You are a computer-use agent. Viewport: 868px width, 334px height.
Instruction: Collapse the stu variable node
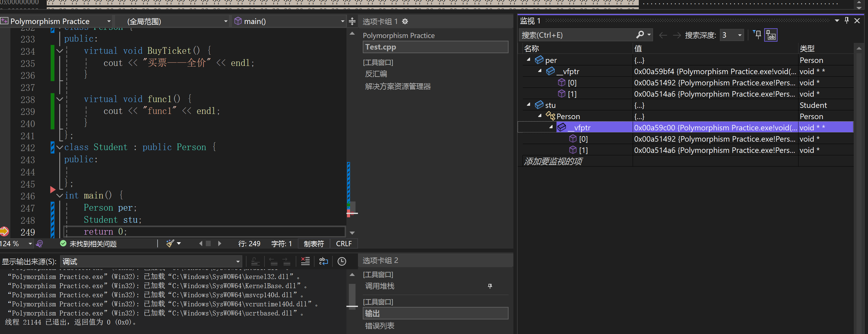pos(528,105)
